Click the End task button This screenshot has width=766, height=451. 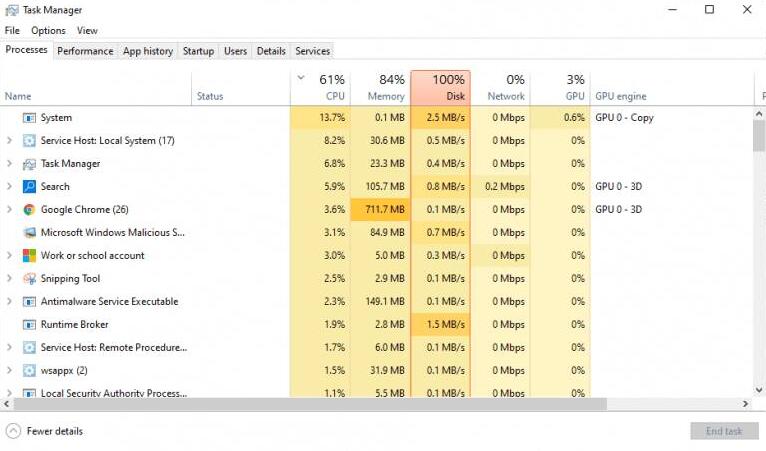[723, 431]
